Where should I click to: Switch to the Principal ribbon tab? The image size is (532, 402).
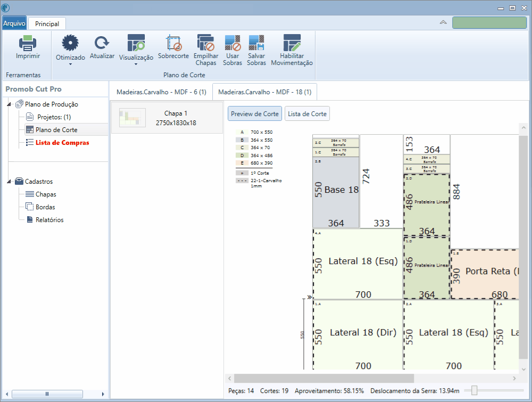(47, 24)
